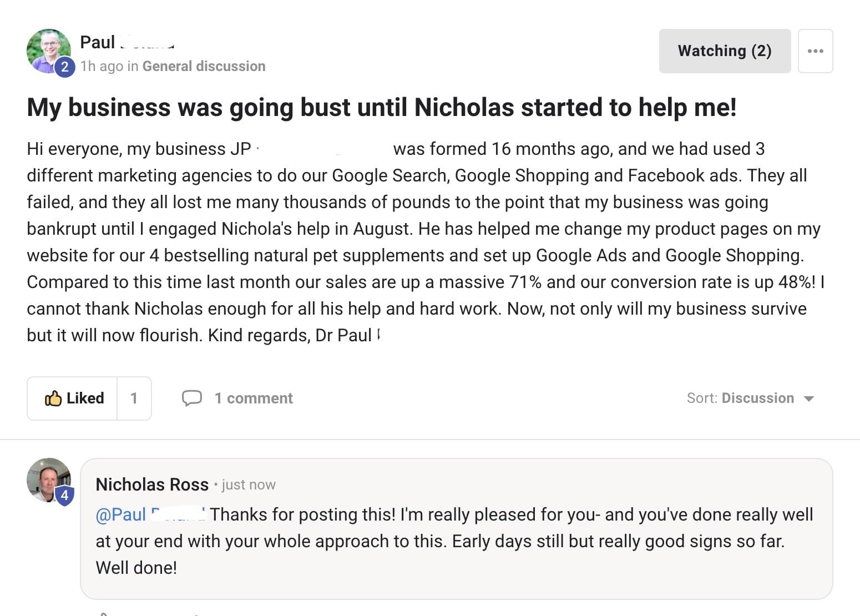The width and height of the screenshot is (860, 616).
Task: Click the level 2 badge on Paul's avatar
Action: tap(64, 67)
